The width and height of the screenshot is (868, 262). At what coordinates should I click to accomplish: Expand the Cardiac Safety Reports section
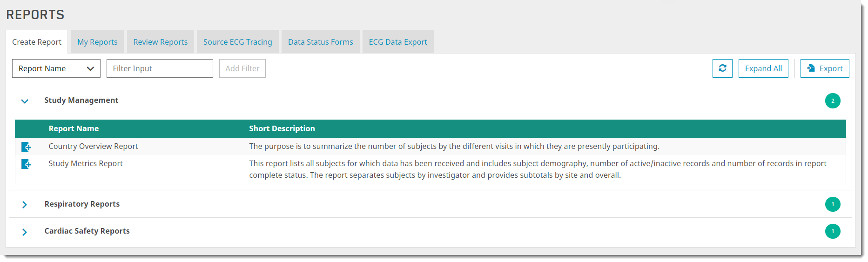(25, 232)
